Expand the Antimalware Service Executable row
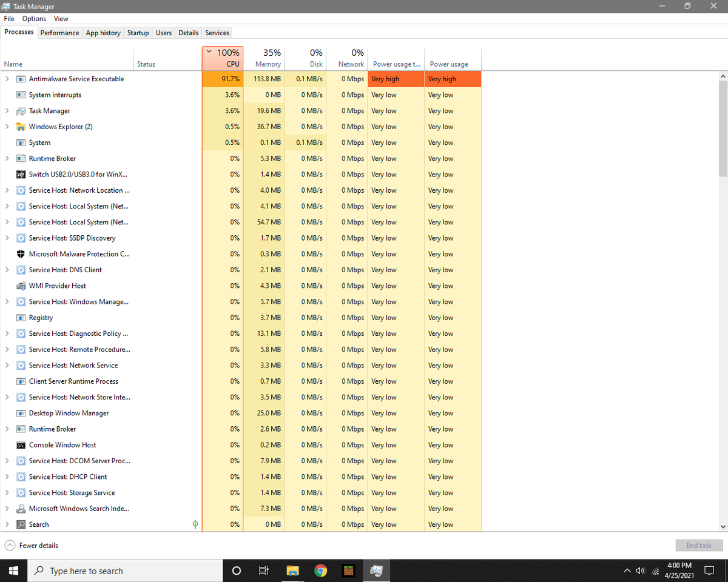The image size is (728, 582). 7,79
